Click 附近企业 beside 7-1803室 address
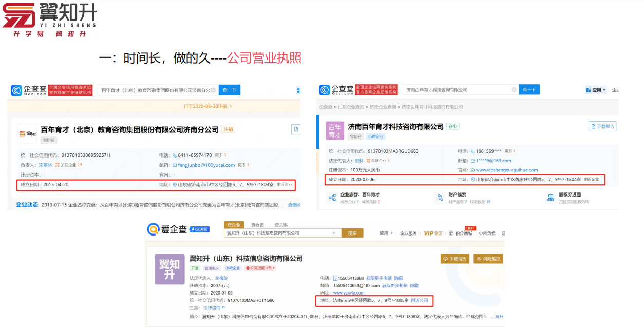Screen dimensions: 644x333 tap(285, 185)
